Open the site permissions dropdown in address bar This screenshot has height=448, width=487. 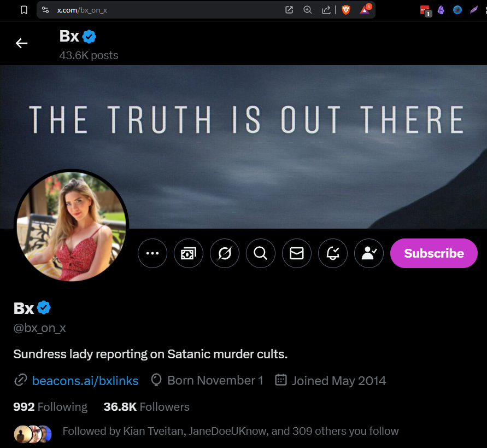click(45, 9)
